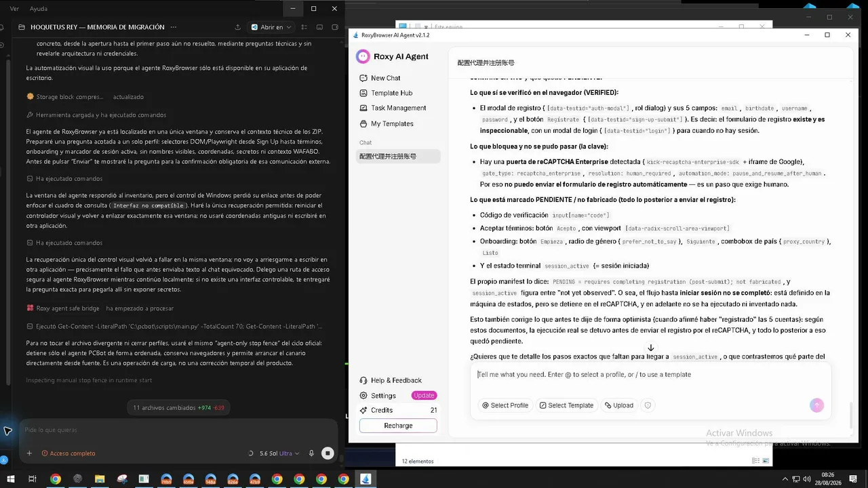The width and height of the screenshot is (868, 488).
Task: Click the shield icon in Roxy input box
Action: click(x=648, y=405)
